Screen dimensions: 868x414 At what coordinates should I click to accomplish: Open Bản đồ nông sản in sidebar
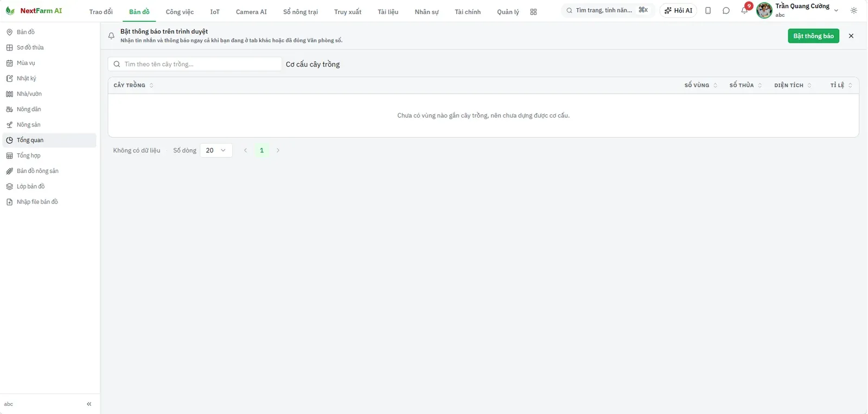pos(49,171)
